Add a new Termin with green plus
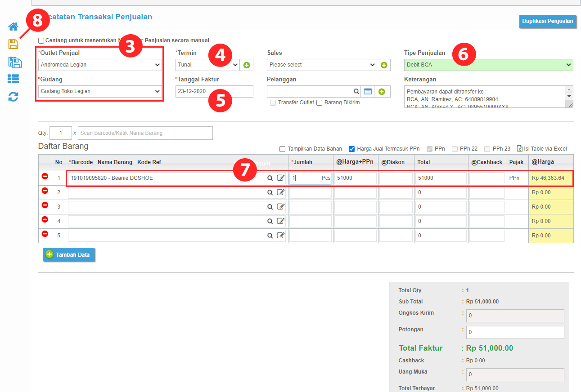Image resolution: width=581 pixels, height=392 pixels. [x=247, y=65]
